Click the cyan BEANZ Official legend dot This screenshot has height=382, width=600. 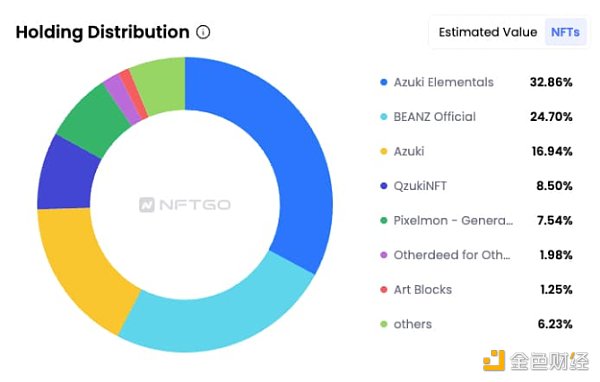tap(384, 117)
